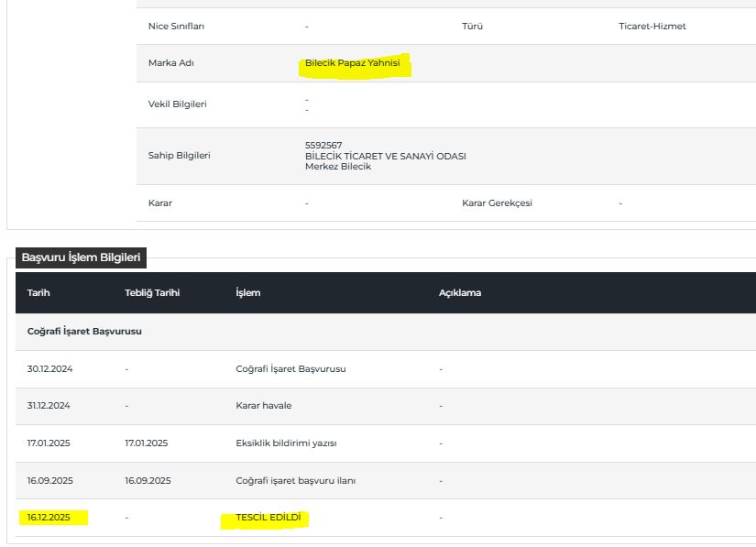Select the highlighted TESCİL EDİLDİ status

tap(268, 518)
